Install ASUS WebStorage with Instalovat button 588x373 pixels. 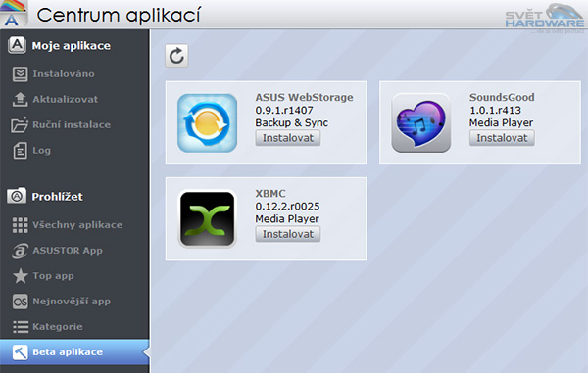coord(288,138)
